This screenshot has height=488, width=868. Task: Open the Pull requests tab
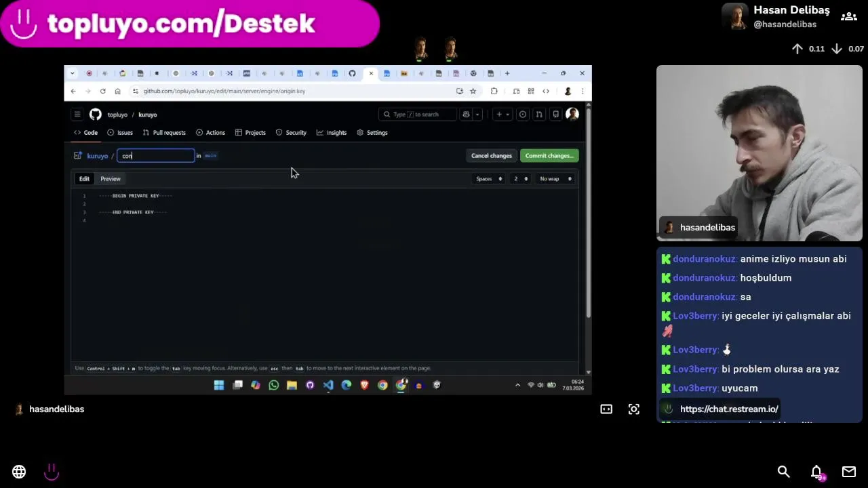coord(164,133)
